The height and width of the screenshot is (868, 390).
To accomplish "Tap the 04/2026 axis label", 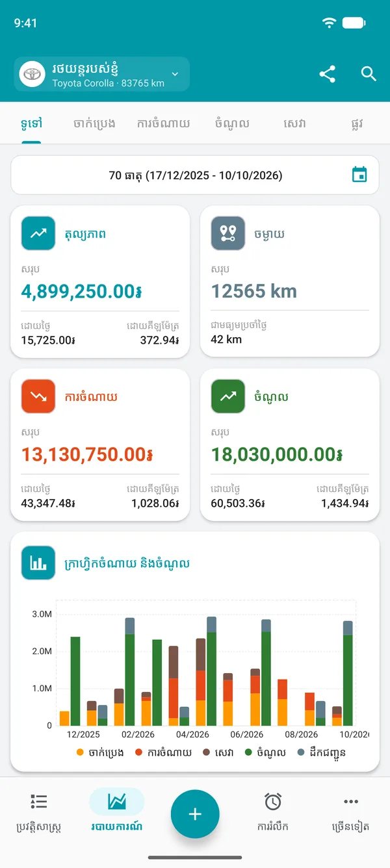I will point(192,734).
